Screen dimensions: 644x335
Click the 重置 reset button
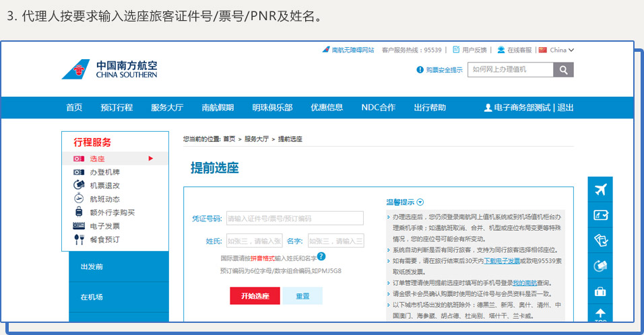302,296
